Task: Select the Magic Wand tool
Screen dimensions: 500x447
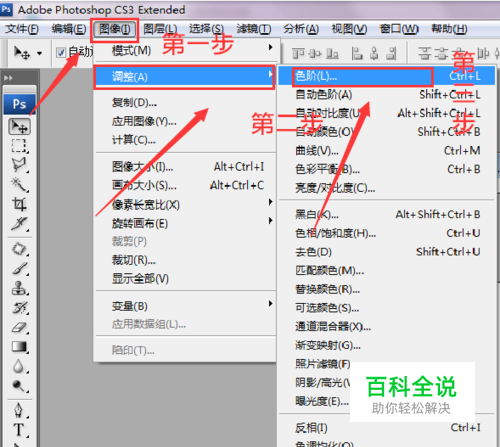Action: (x=19, y=184)
